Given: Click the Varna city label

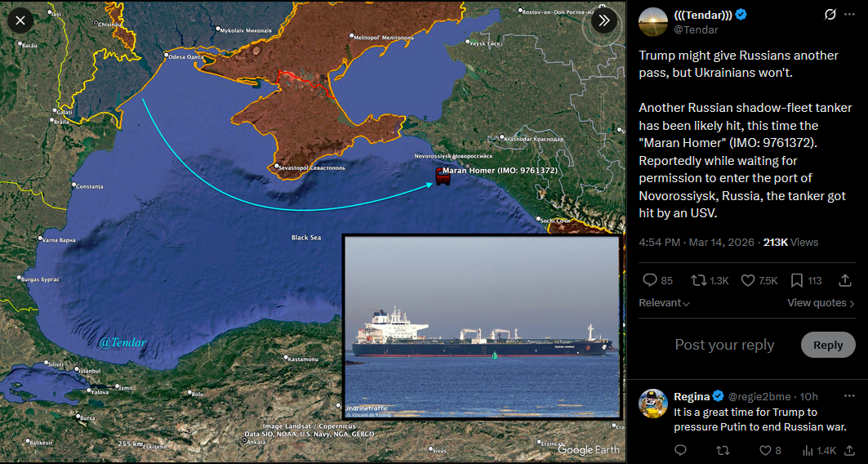Looking at the screenshot, I should tap(57, 239).
